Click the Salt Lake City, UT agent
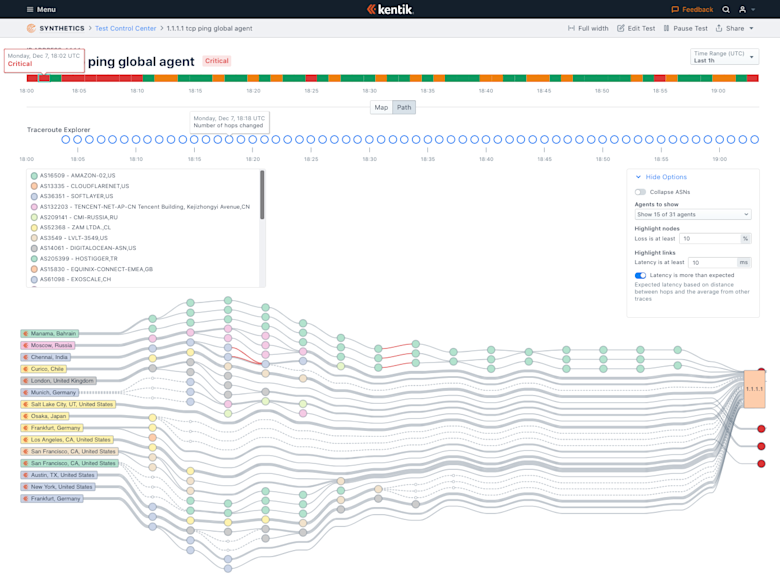Screen dimensions: 780x576 coord(68,405)
